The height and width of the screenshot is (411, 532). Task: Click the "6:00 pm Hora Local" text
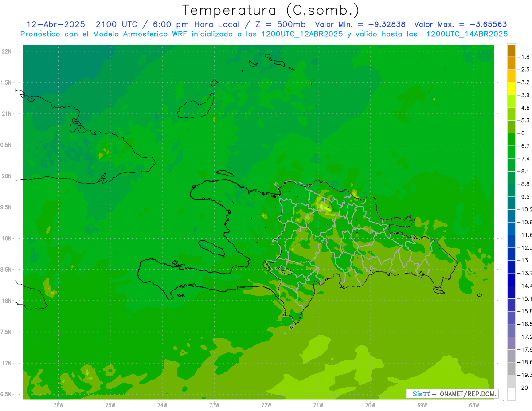pos(197,24)
